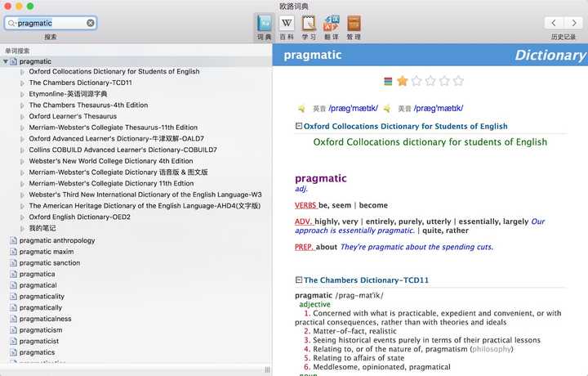The height and width of the screenshot is (376, 588).
Task: Click the VERBS label in collocations
Action: [x=305, y=206]
